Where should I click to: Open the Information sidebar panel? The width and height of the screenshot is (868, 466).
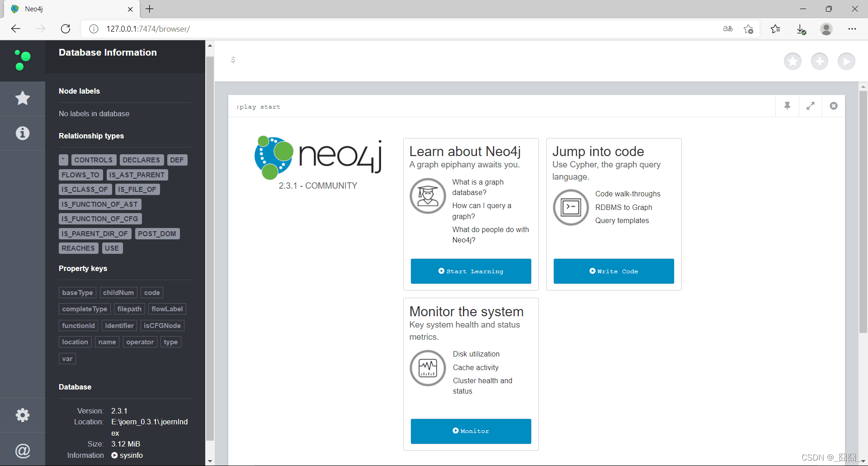[23, 133]
